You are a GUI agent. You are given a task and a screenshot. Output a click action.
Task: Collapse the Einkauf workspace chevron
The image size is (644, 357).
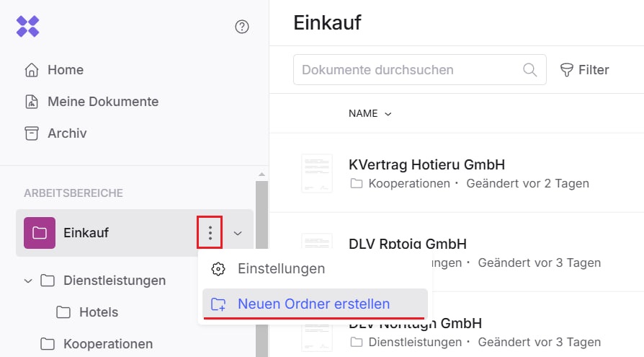coord(238,233)
